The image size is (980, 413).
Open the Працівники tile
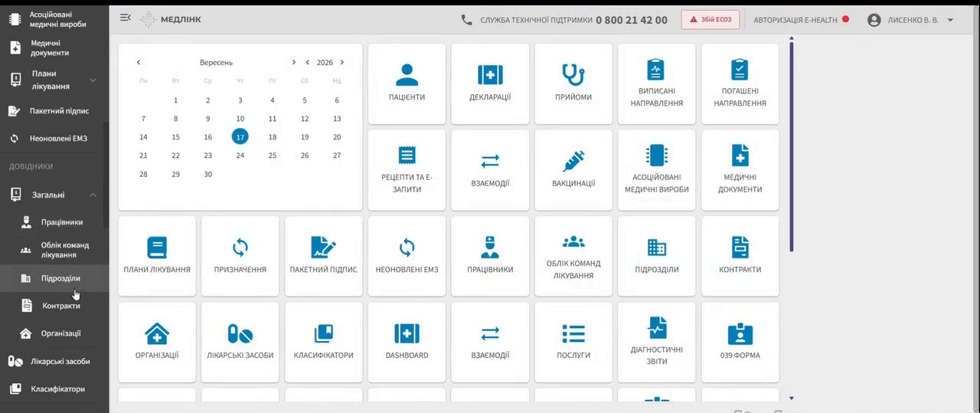(x=490, y=256)
